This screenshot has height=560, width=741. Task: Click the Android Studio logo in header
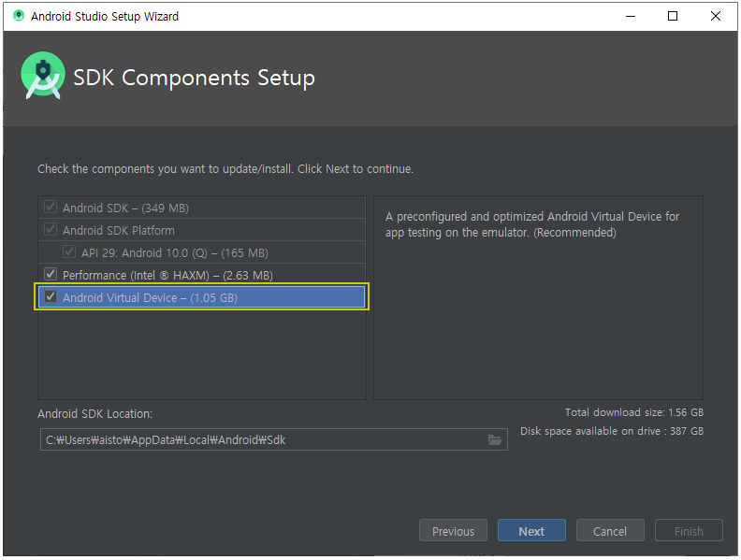(x=42, y=76)
